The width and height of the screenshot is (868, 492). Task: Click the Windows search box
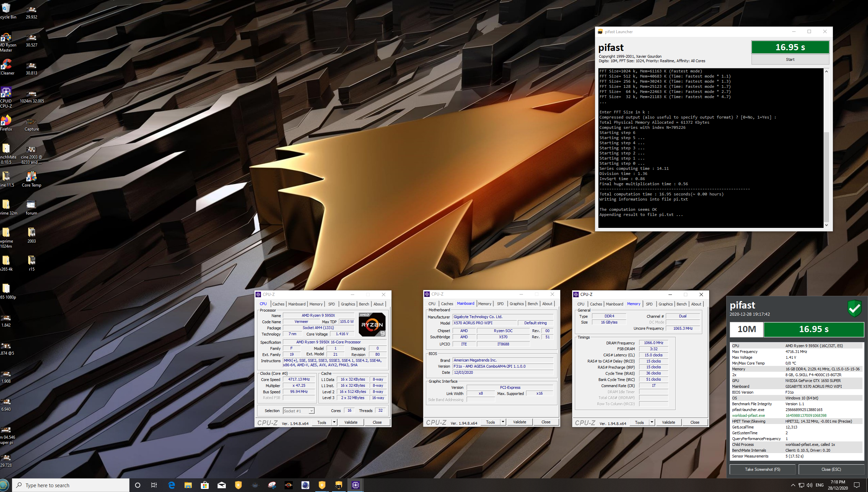click(71, 485)
